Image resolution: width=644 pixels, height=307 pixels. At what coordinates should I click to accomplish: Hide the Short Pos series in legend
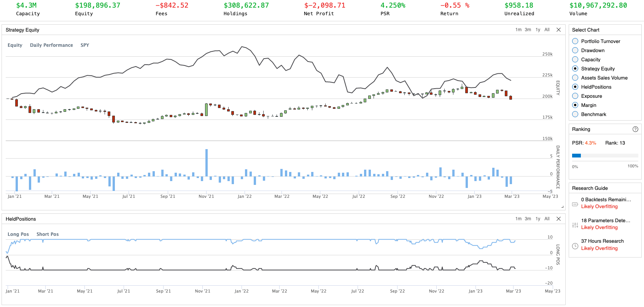[48, 234]
